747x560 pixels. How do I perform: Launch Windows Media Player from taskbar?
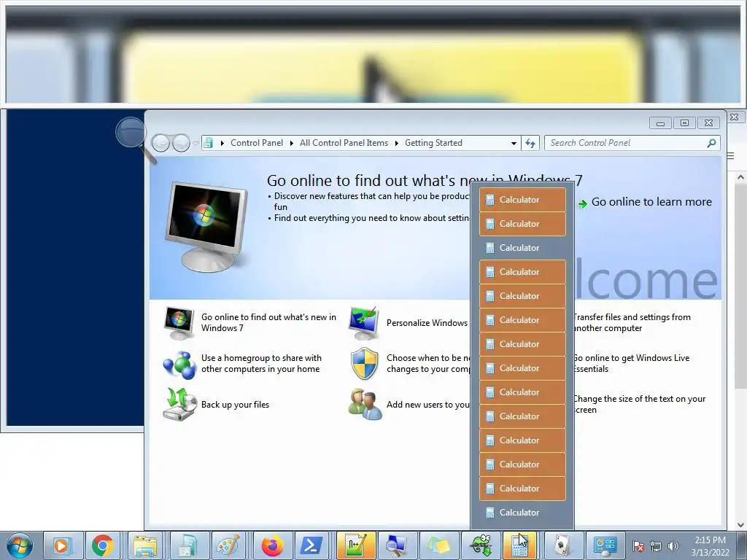(63, 545)
